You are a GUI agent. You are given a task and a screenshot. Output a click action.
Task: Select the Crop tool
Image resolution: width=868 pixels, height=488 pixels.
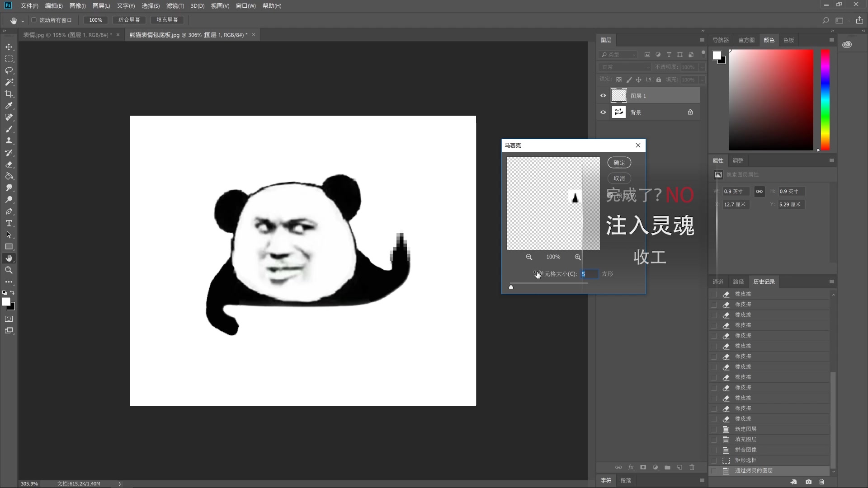[9, 94]
